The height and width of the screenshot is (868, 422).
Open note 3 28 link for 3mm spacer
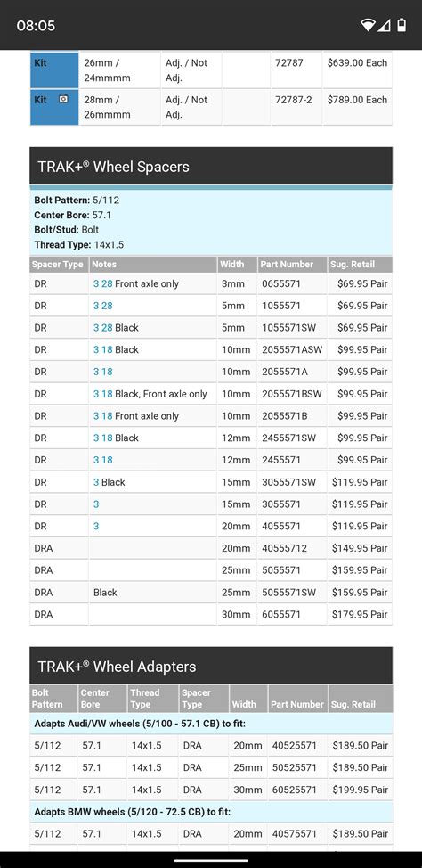click(103, 283)
